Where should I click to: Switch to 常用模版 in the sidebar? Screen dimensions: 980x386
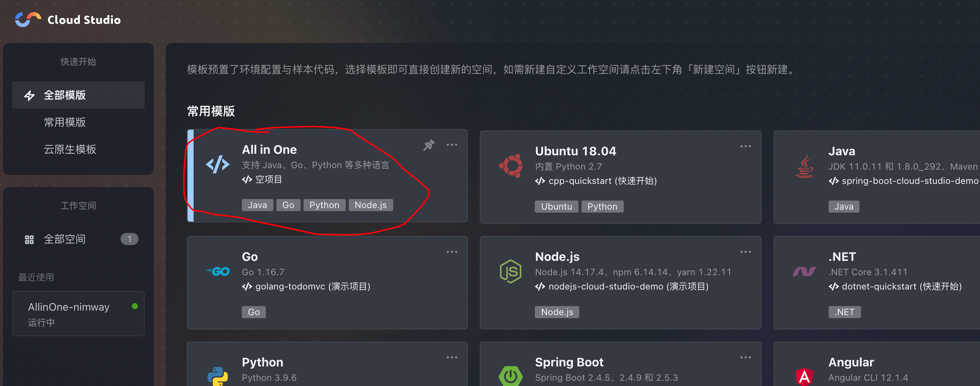[65, 122]
